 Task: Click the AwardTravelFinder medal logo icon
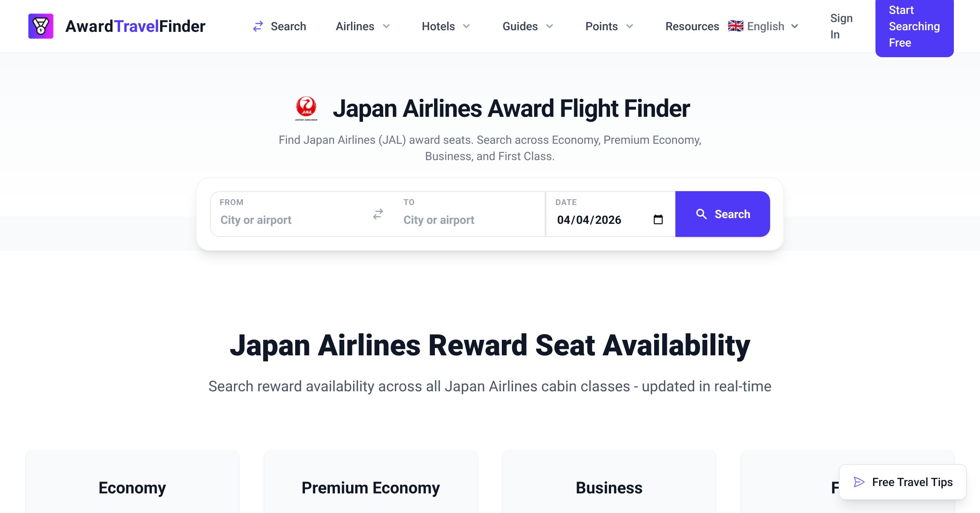coord(41,26)
